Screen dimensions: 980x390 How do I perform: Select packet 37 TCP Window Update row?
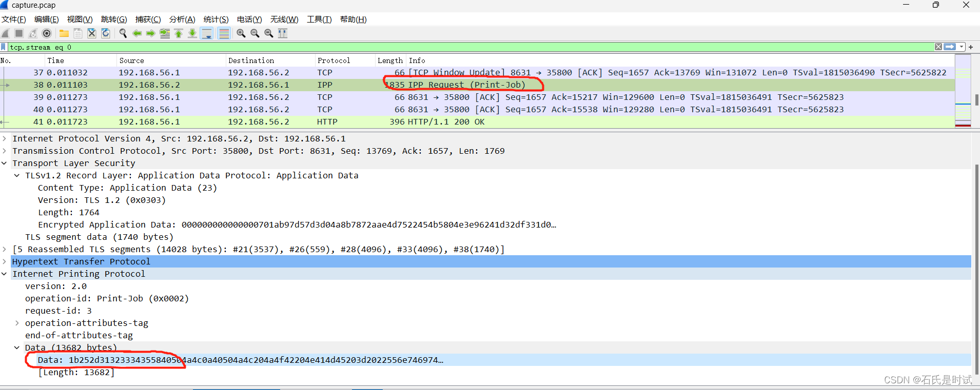coord(477,73)
